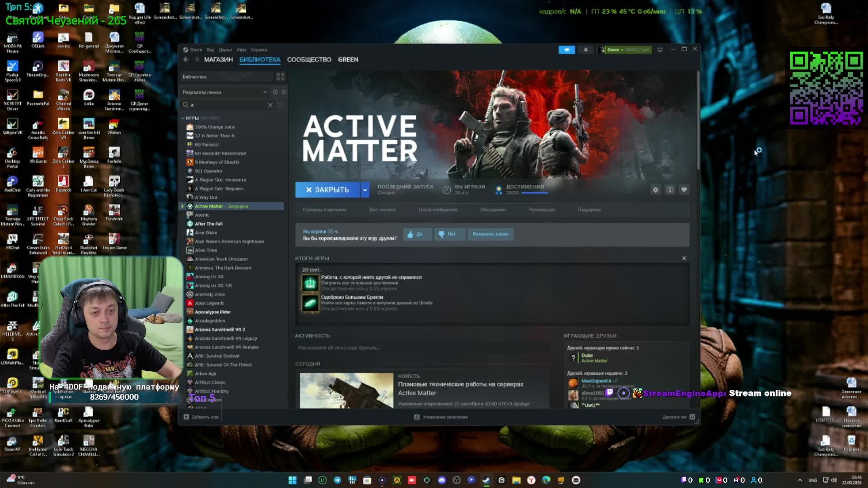Show ready-to-play filter icon
The width and height of the screenshot is (868, 488).
tap(283, 92)
